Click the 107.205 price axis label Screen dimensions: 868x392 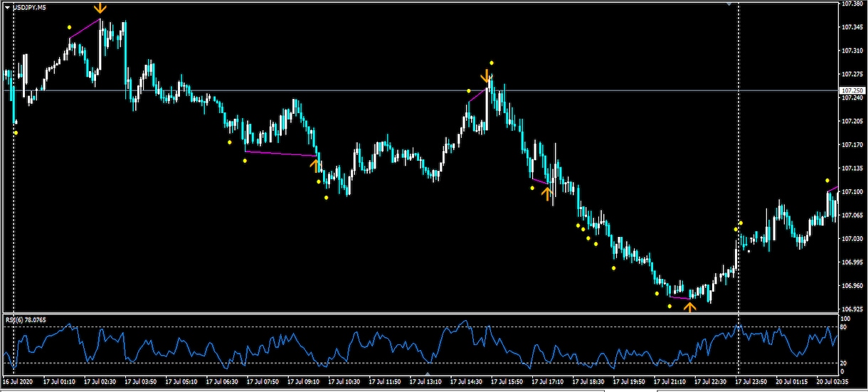pyautogui.click(x=852, y=121)
